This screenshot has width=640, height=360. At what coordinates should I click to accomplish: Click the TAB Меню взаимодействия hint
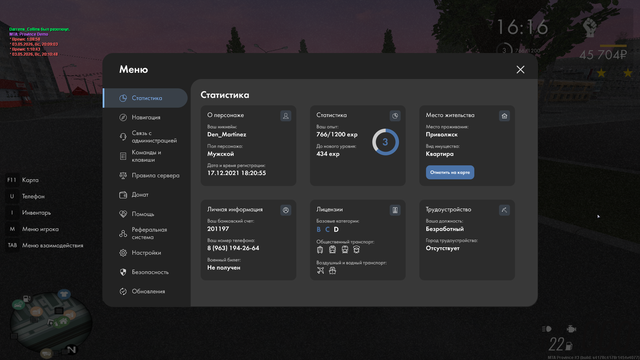tap(44, 245)
